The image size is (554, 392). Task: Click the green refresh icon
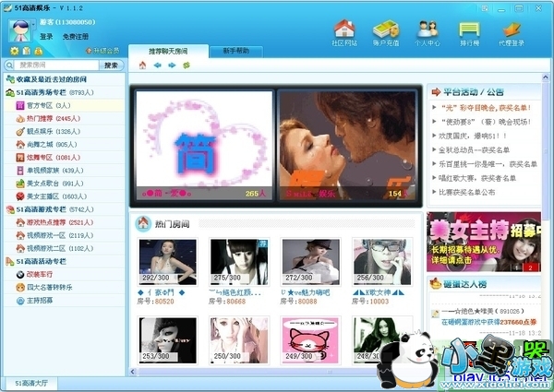point(187,65)
